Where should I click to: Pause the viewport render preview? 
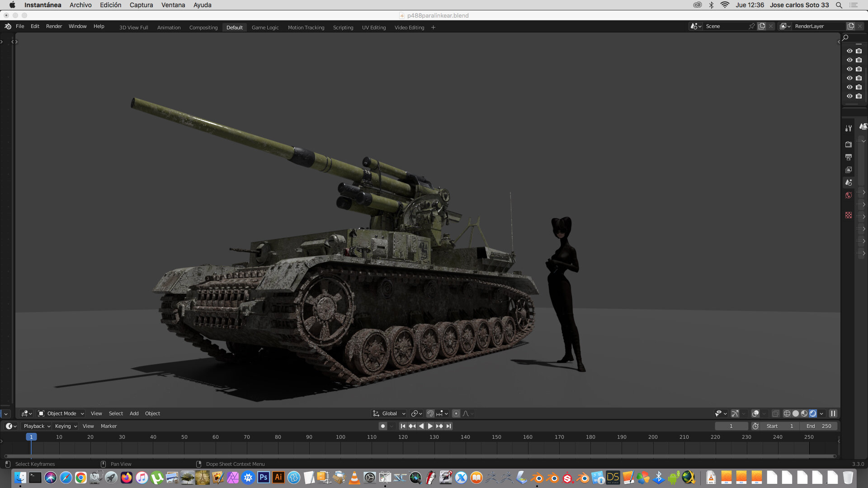tap(833, 413)
